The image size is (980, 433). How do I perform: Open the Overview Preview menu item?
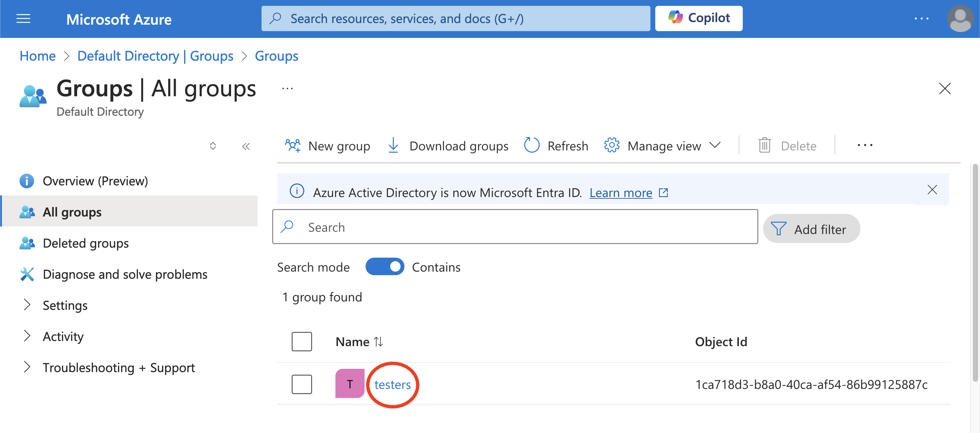95,181
